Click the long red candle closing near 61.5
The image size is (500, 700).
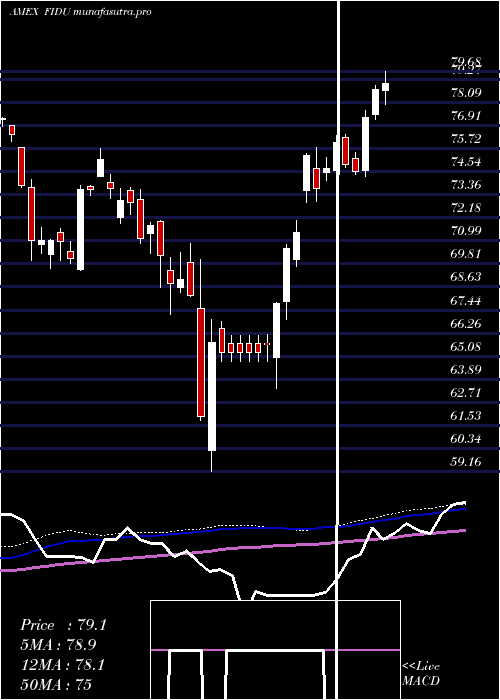click(x=201, y=362)
